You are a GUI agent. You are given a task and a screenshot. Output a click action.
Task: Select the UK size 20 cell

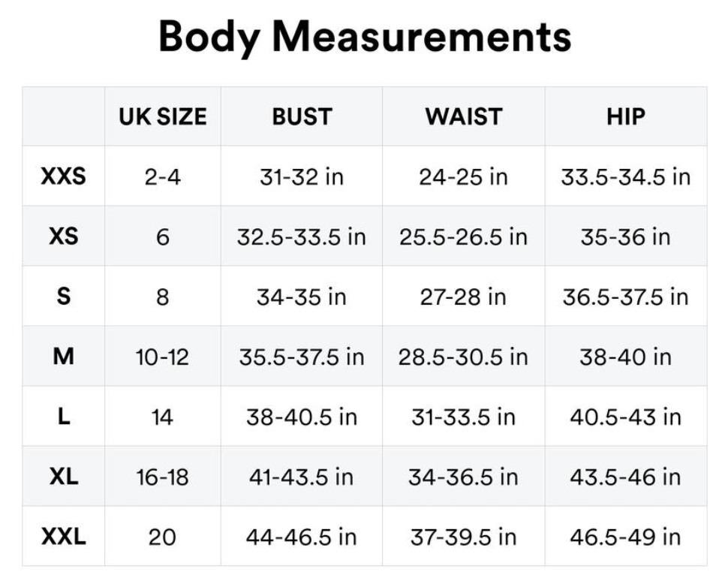(162, 537)
